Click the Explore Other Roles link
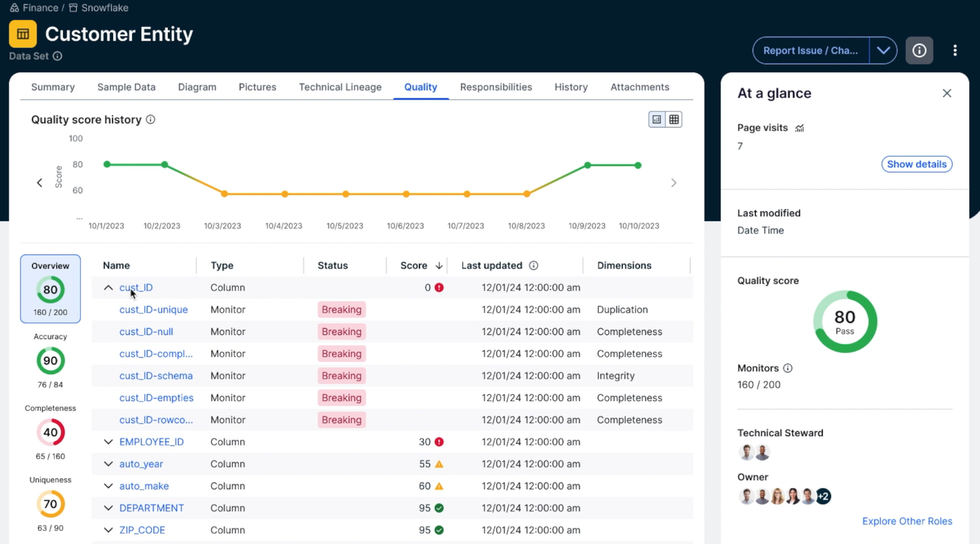Screen dimensions: 980x544 907,521
